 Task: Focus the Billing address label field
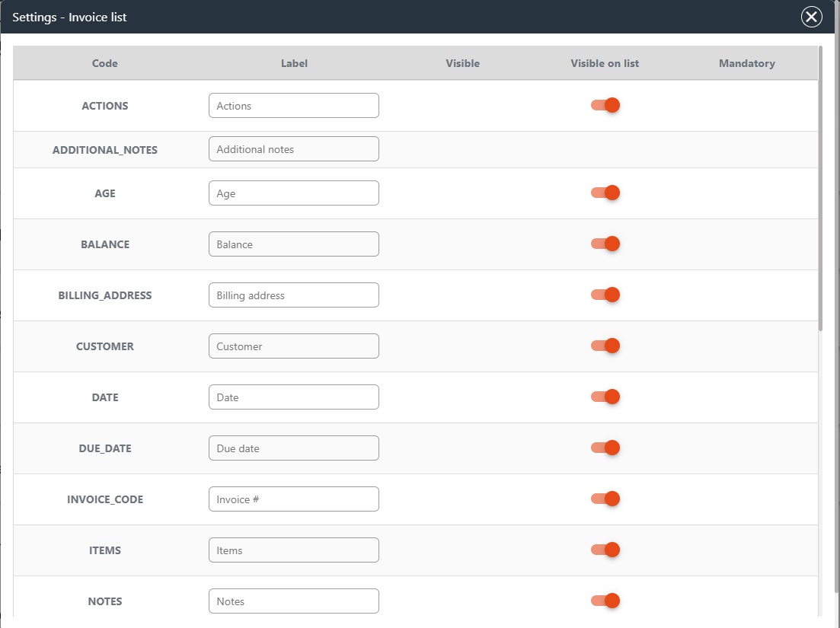pyautogui.click(x=293, y=295)
